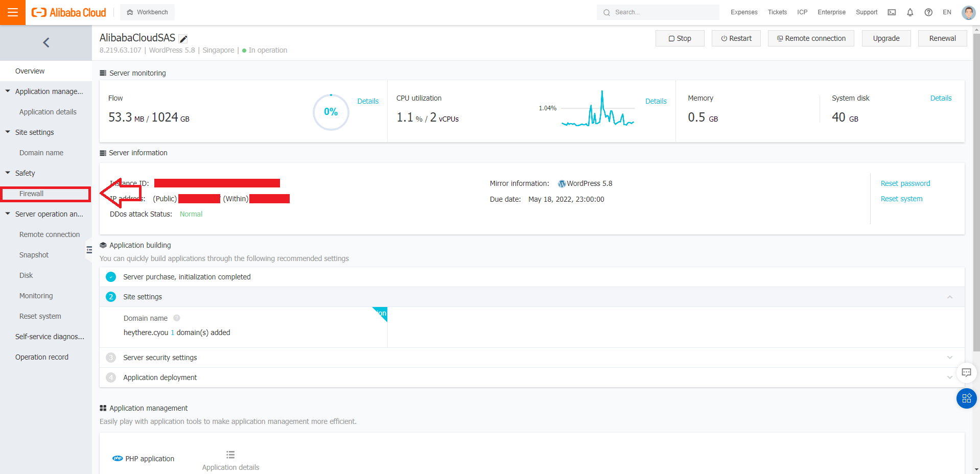Open Application details list icon
Viewport: 980px width, 474px height.
point(230,455)
